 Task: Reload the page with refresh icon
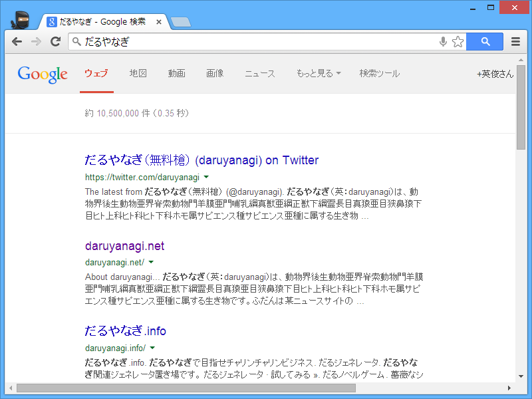pos(56,41)
